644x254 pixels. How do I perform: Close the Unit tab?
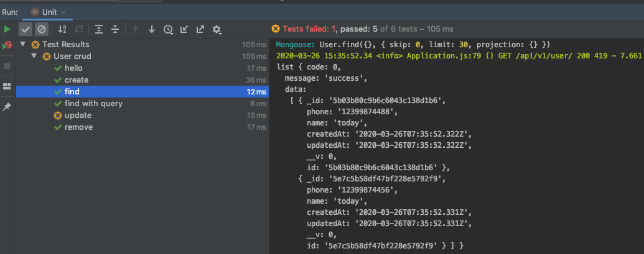64,12
